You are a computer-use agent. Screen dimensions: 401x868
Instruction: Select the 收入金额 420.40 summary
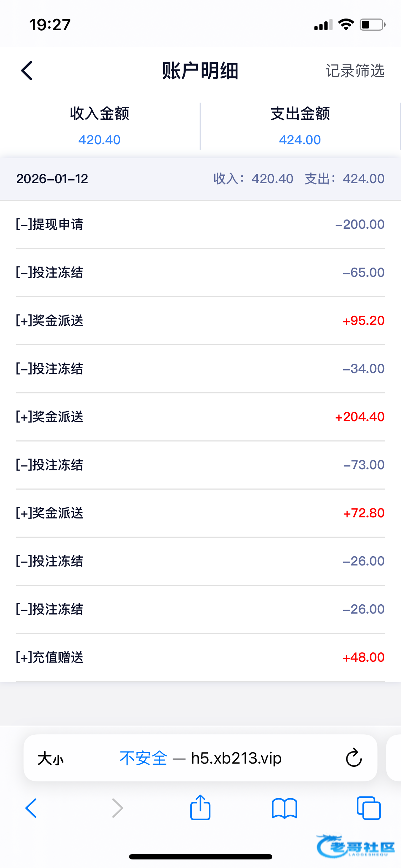coord(99,126)
